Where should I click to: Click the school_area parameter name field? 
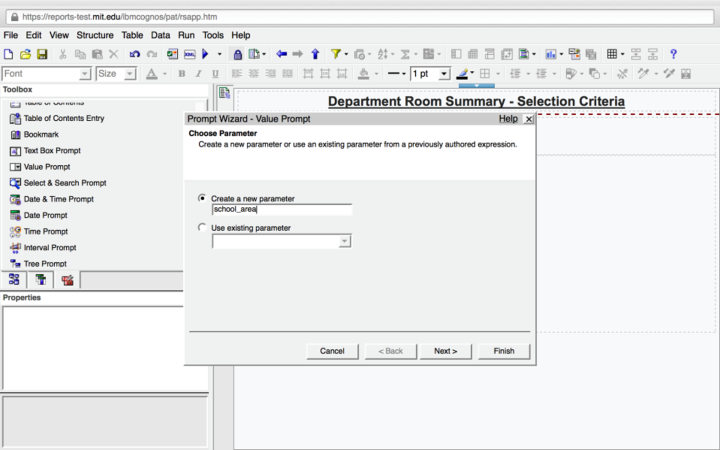281,210
